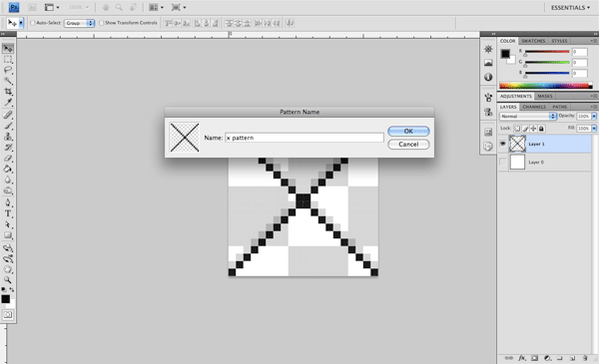Click the info panel icon in dock
Viewport: 599px width, 364px height.
point(488,77)
